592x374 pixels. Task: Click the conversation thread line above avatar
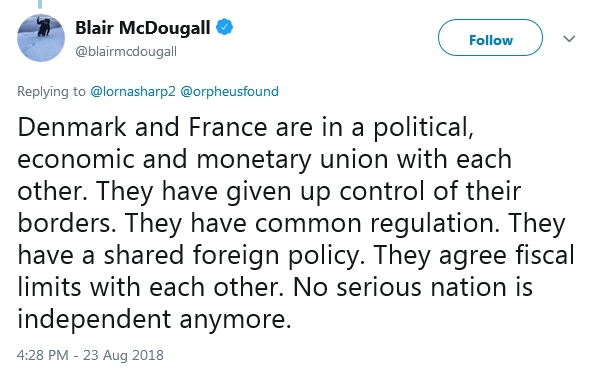click(x=40, y=4)
